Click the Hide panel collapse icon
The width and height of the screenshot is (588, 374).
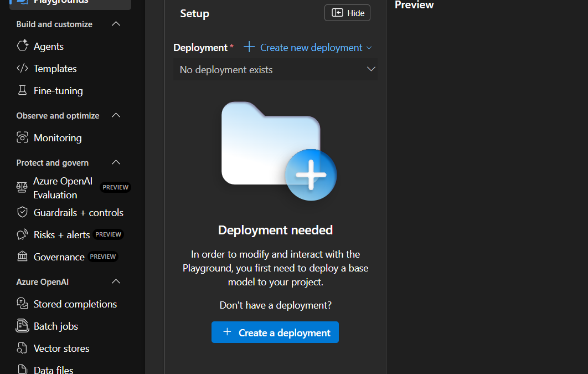pyautogui.click(x=337, y=13)
